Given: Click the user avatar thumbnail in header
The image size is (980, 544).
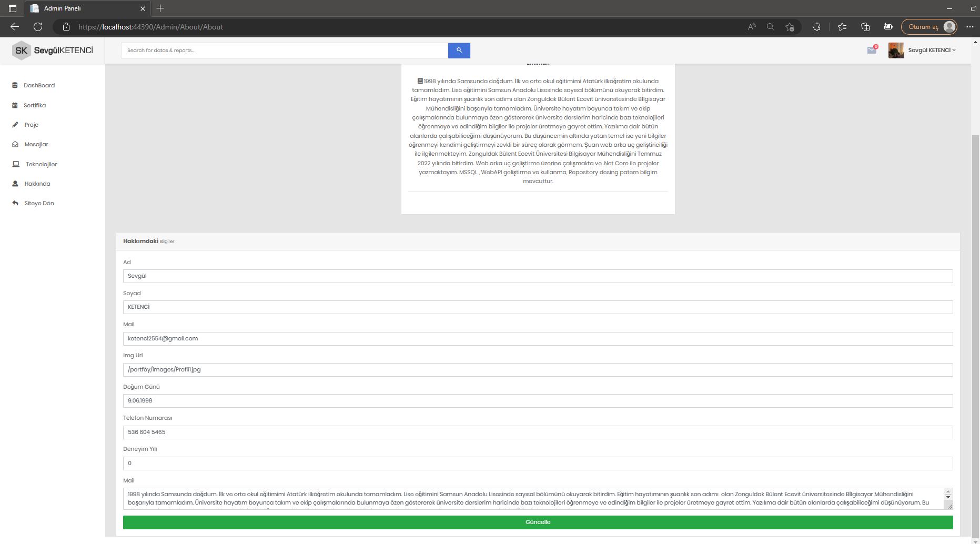Looking at the screenshot, I should click(896, 51).
